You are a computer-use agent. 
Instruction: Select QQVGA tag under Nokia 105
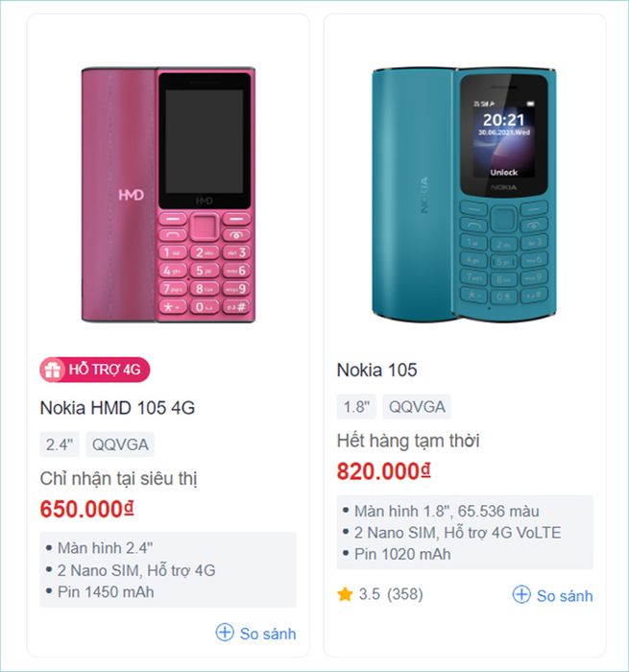click(417, 407)
